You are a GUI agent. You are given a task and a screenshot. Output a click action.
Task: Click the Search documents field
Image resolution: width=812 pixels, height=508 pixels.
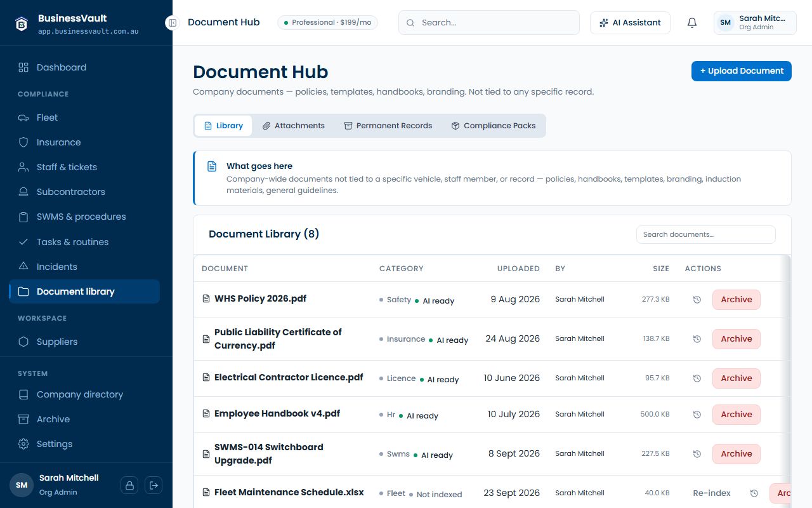(706, 234)
